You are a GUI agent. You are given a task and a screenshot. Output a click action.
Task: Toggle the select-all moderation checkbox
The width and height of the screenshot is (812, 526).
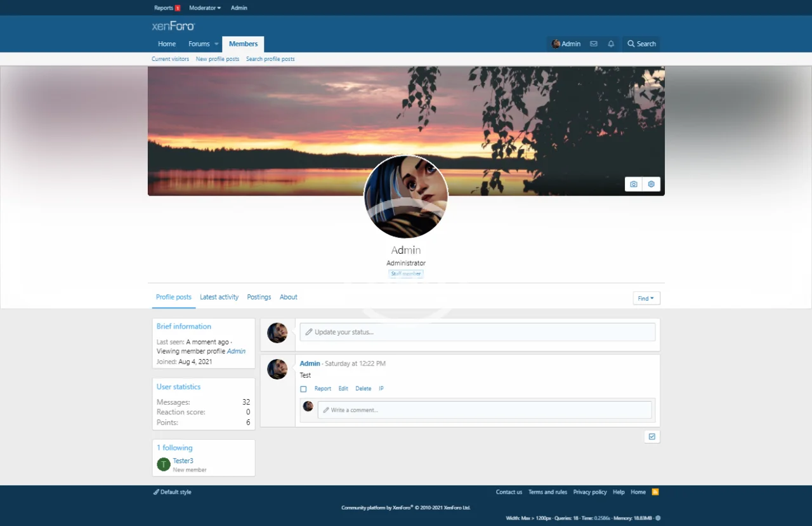pyautogui.click(x=652, y=437)
